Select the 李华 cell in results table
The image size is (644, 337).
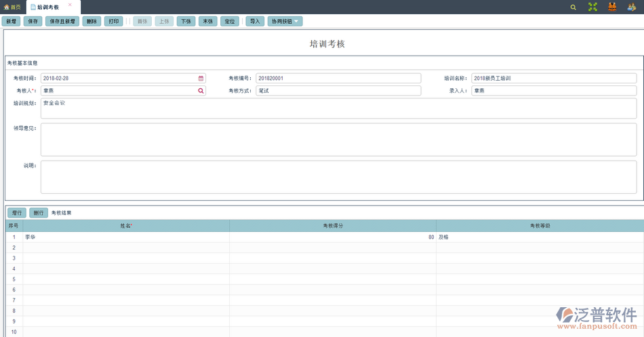[126, 237]
